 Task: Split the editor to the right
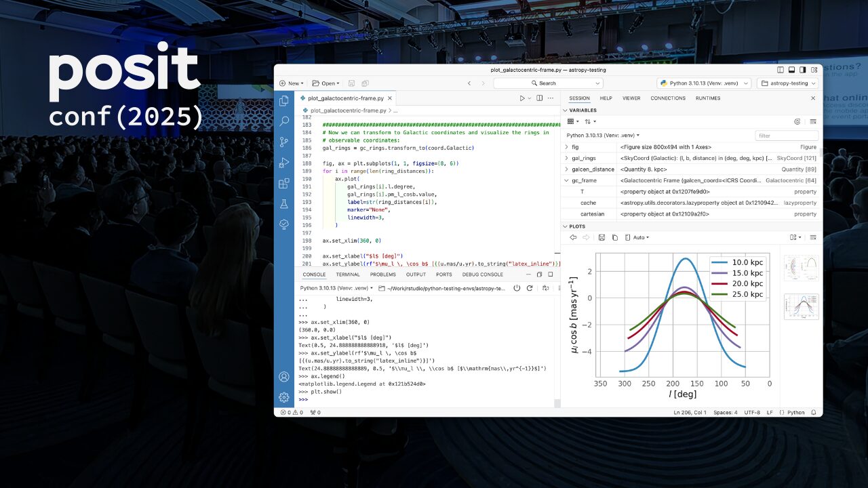pyautogui.click(x=540, y=98)
